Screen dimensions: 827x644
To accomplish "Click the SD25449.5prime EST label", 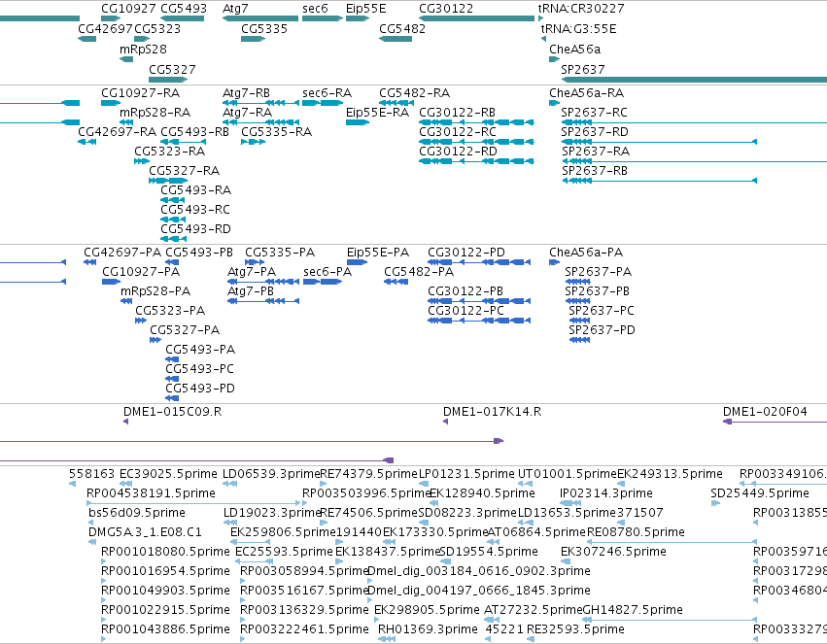I will 760,493.
